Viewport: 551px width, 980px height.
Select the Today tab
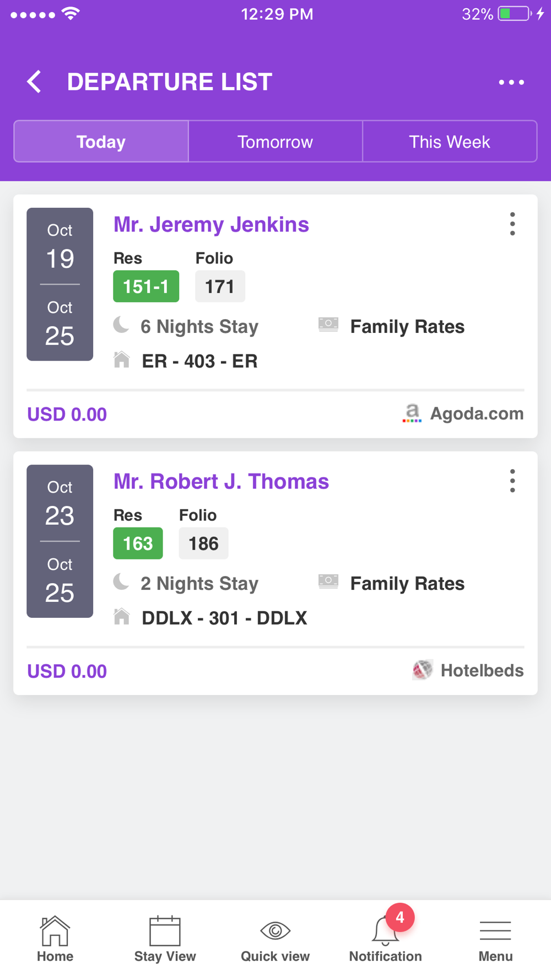101,142
